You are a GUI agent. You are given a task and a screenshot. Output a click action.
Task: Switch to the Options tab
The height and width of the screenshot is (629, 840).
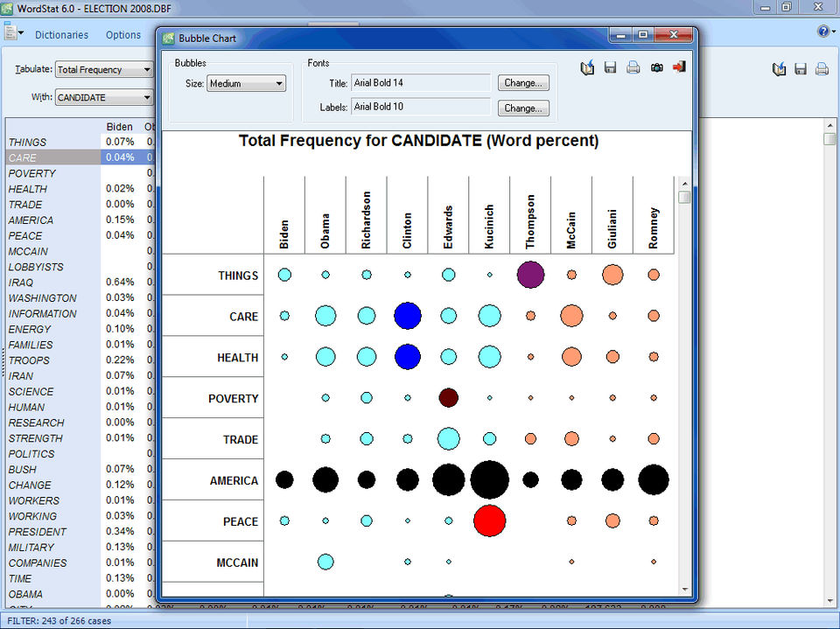click(123, 35)
